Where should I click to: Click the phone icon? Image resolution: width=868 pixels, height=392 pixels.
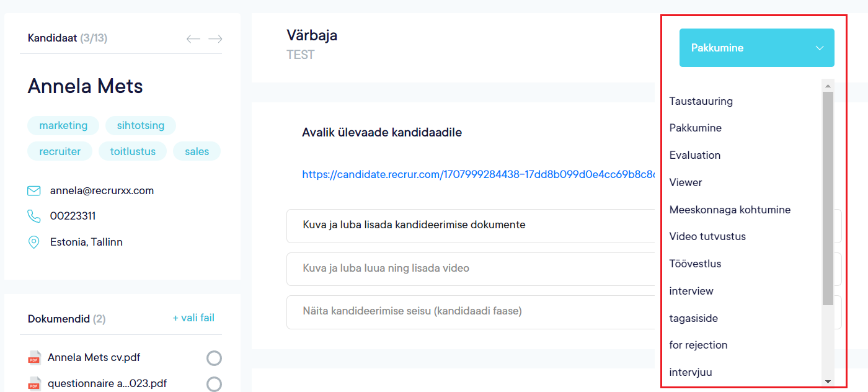click(34, 216)
